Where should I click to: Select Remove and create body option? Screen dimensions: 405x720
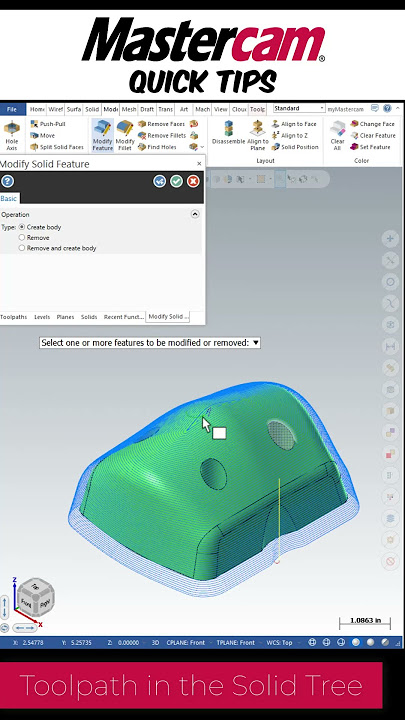(x=57, y=248)
